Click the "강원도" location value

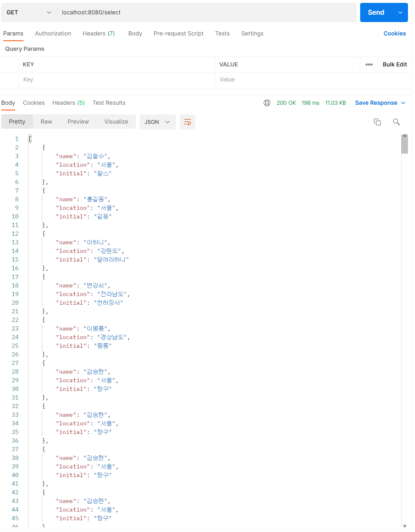pyautogui.click(x=109, y=251)
